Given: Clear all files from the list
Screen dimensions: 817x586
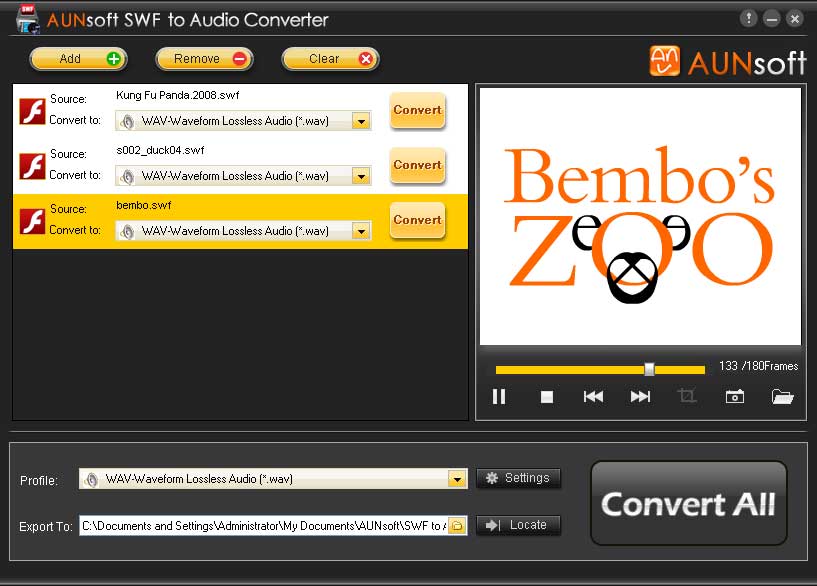Looking at the screenshot, I should click(x=330, y=59).
